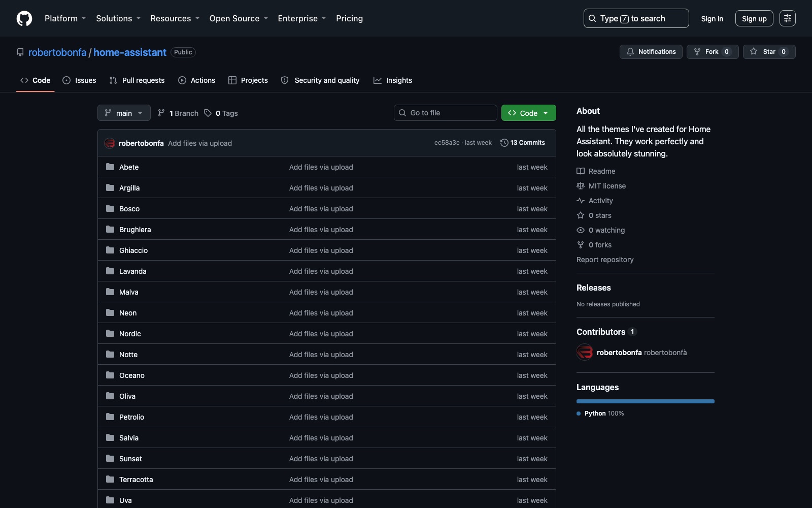Click the Ghiaccio folder icon
This screenshot has width=812, height=508.
(110, 250)
